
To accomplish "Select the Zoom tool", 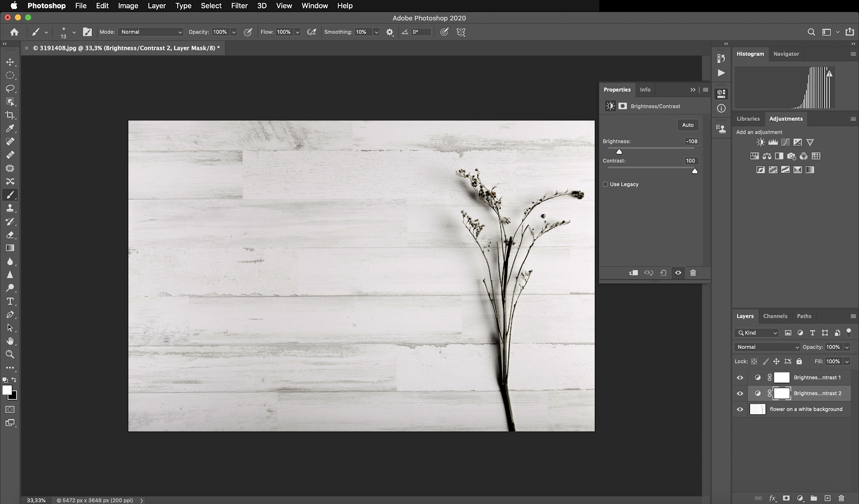I will click(10, 354).
